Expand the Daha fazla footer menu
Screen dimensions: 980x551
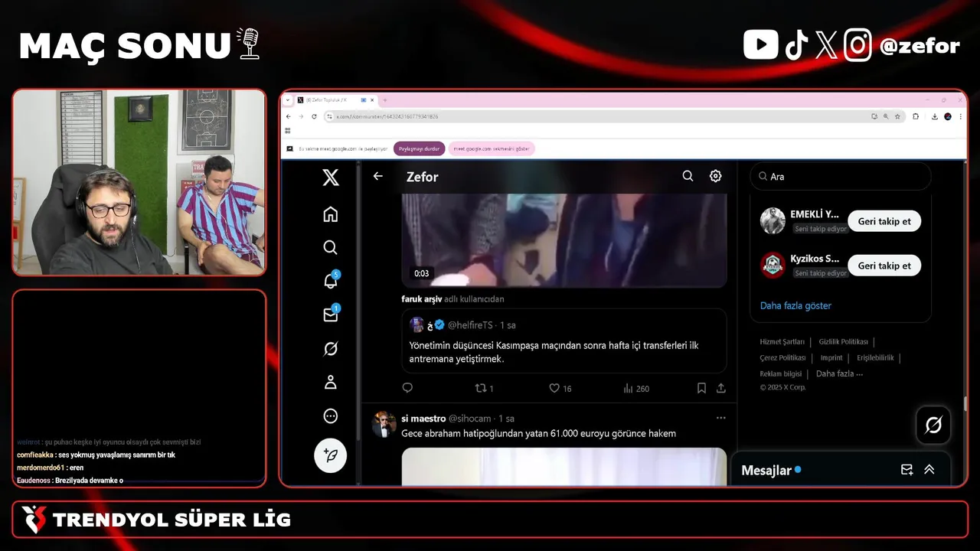(839, 373)
